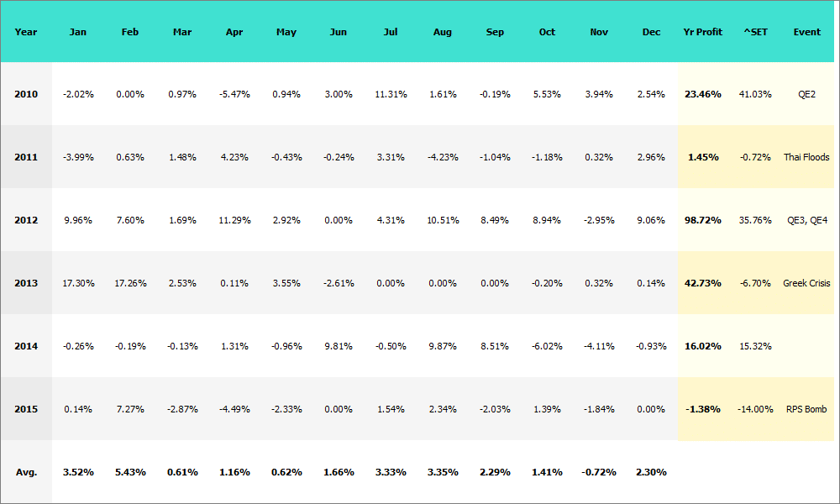The width and height of the screenshot is (840, 504).
Task: Click the QE3, QE4 event cell
Action: coord(806,220)
